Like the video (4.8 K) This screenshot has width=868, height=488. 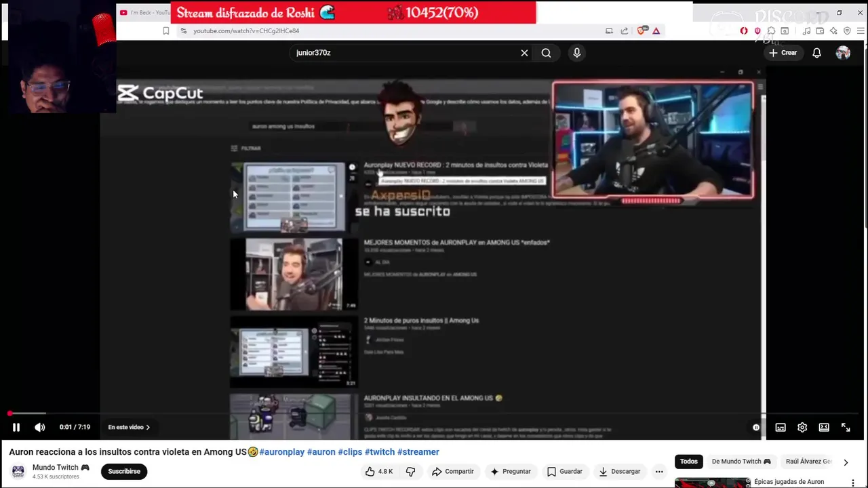click(x=378, y=472)
